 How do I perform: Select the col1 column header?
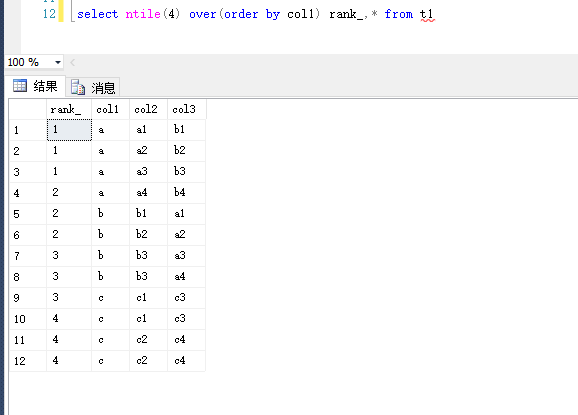coord(111,109)
